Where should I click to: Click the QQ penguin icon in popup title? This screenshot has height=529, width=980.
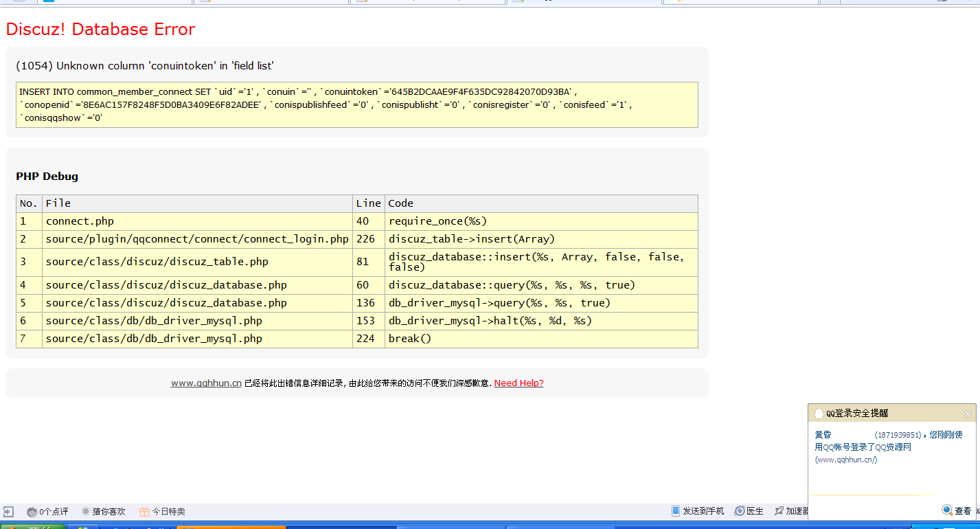819,414
